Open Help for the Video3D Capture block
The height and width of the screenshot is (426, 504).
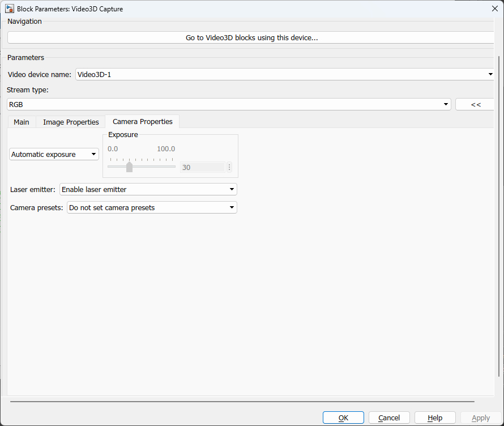[435, 417]
